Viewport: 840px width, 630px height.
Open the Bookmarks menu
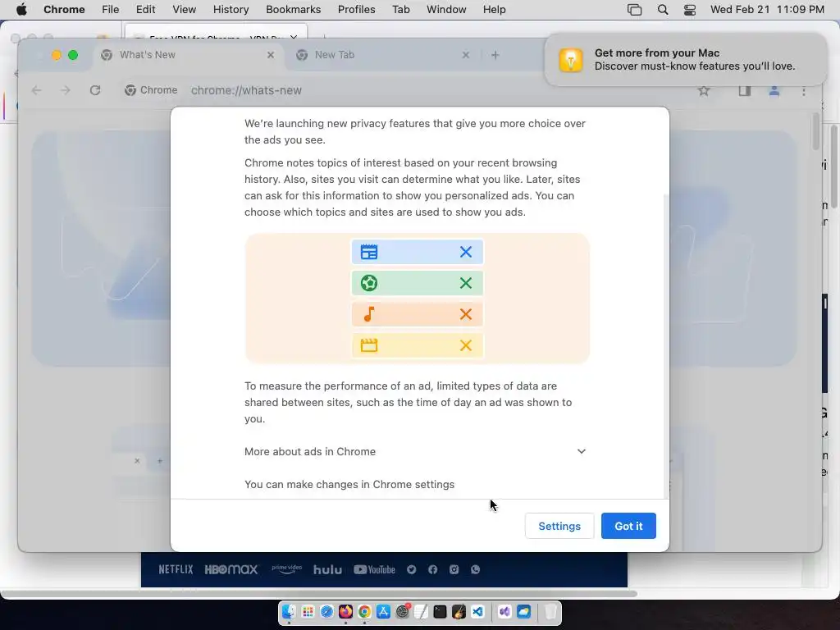293,9
